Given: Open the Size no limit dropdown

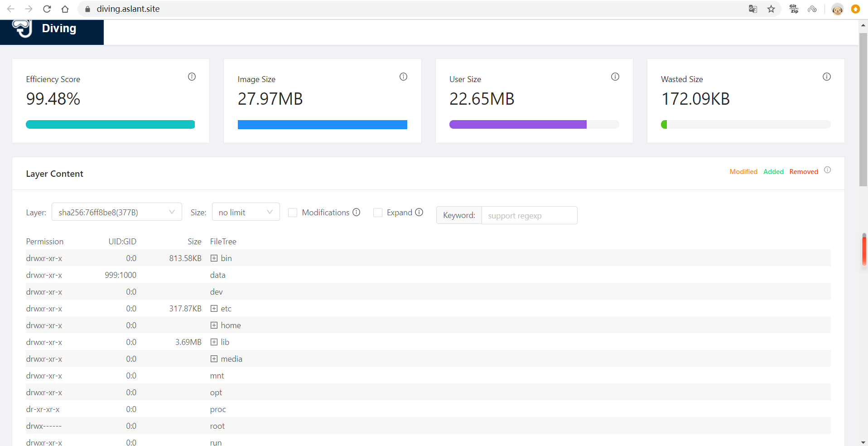Looking at the screenshot, I should (246, 212).
